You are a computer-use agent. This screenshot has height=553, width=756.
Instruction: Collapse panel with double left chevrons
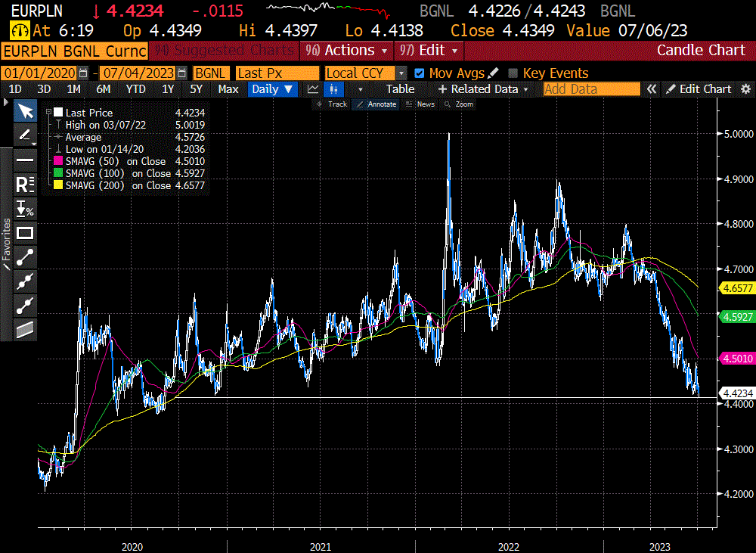652,89
